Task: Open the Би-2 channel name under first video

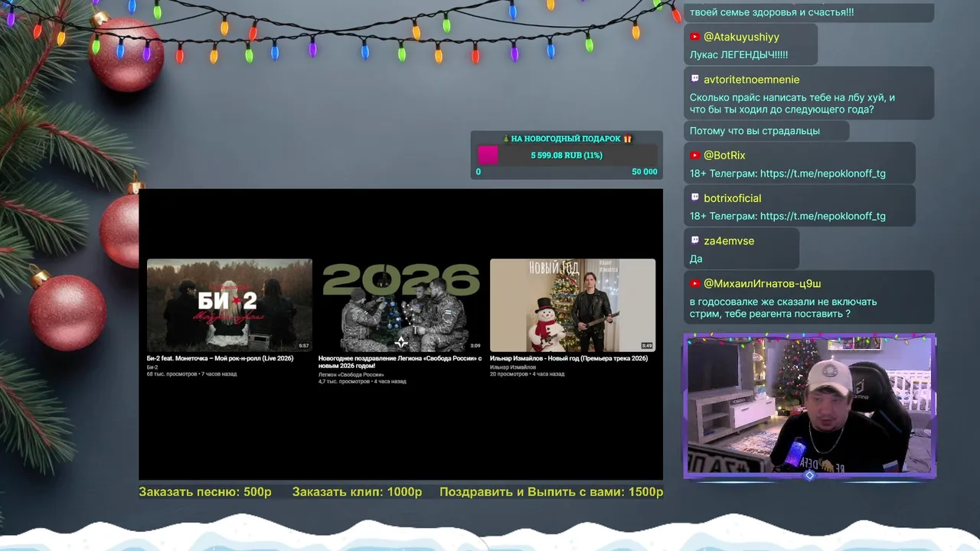Action: pyautogui.click(x=152, y=367)
